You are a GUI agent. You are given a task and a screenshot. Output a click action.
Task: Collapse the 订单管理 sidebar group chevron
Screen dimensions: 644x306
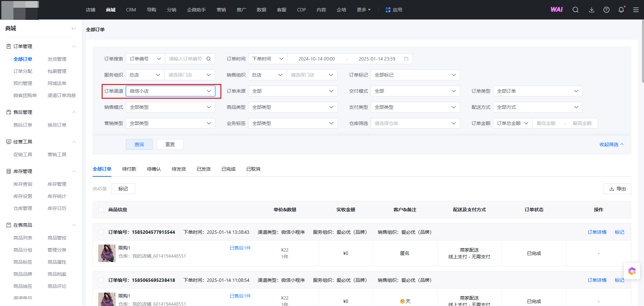[x=74, y=46]
